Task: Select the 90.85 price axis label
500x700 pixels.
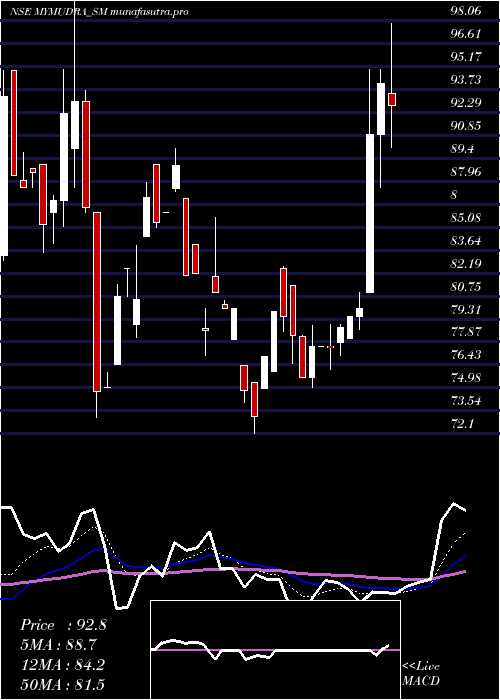Action: pos(466,126)
